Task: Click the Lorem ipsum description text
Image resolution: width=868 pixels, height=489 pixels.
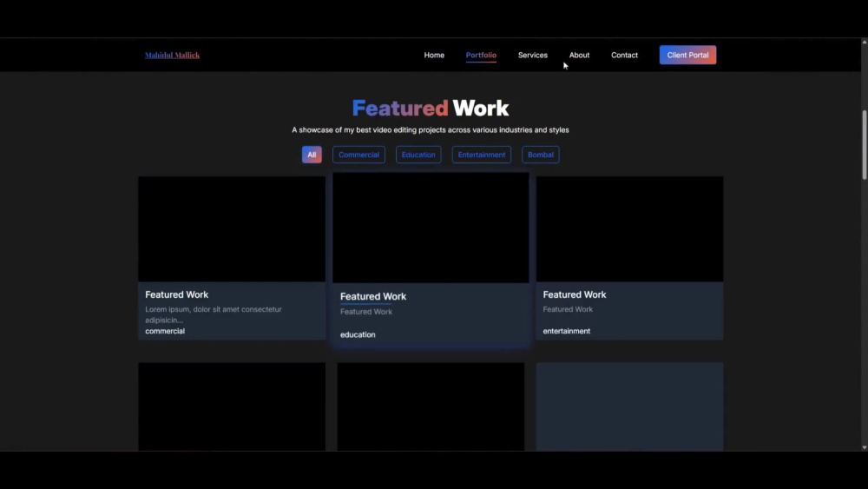Action: click(x=214, y=314)
